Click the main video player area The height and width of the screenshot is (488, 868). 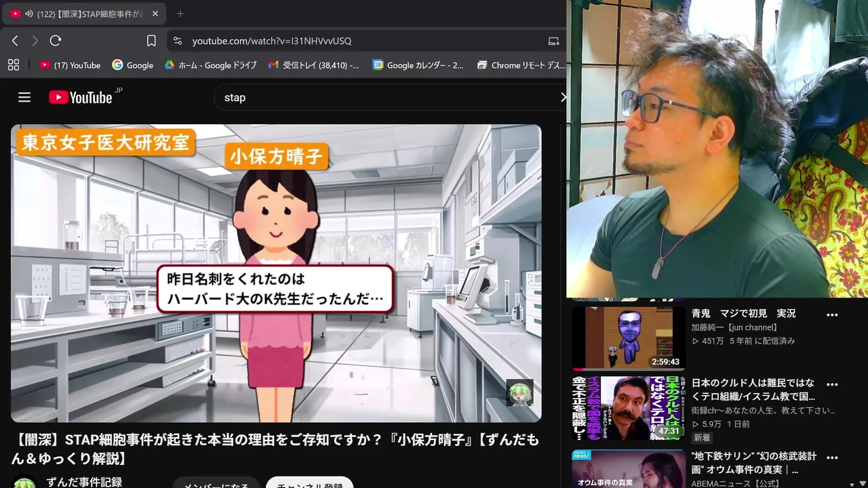[x=276, y=273]
